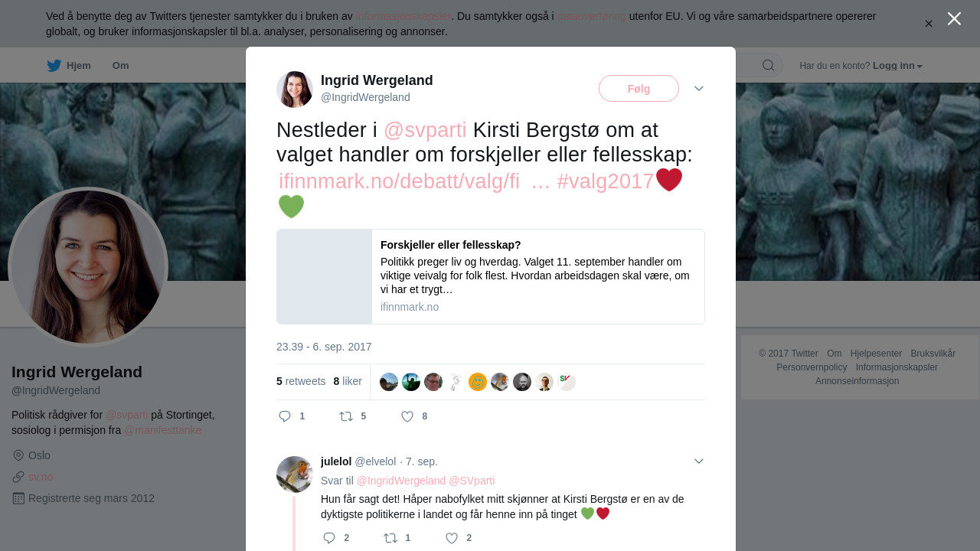Open the #valg2017 hashtag

[x=606, y=181]
